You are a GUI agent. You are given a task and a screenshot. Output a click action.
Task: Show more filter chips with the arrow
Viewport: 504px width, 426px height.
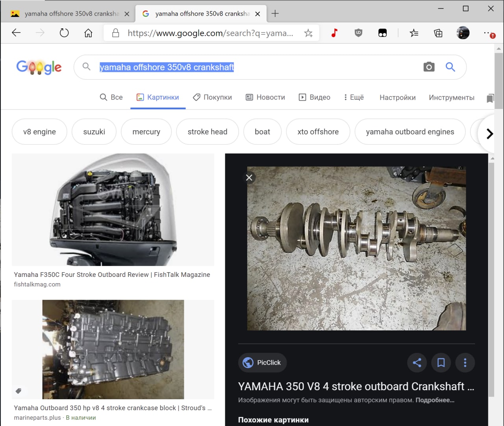489,134
